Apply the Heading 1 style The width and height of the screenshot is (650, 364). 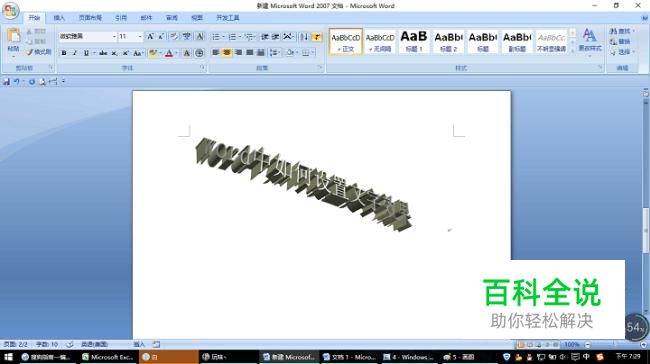tap(414, 41)
